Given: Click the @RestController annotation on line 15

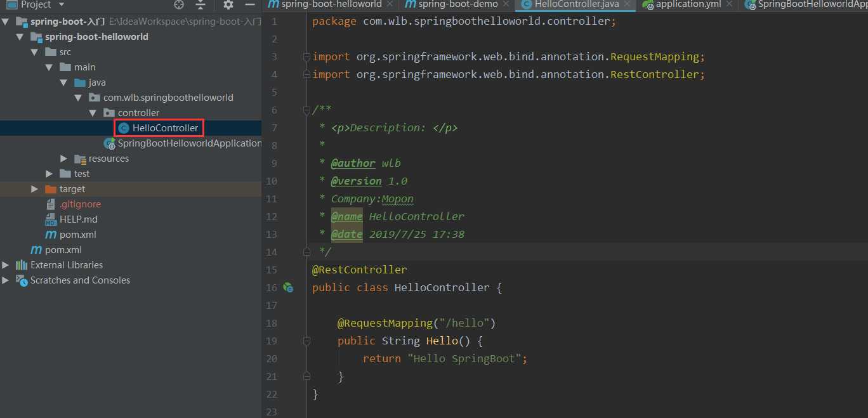Looking at the screenshot, I should (360, 270).
